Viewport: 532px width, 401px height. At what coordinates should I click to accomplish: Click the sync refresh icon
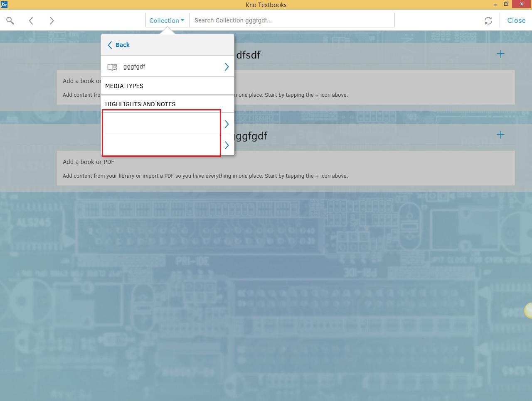488,20
